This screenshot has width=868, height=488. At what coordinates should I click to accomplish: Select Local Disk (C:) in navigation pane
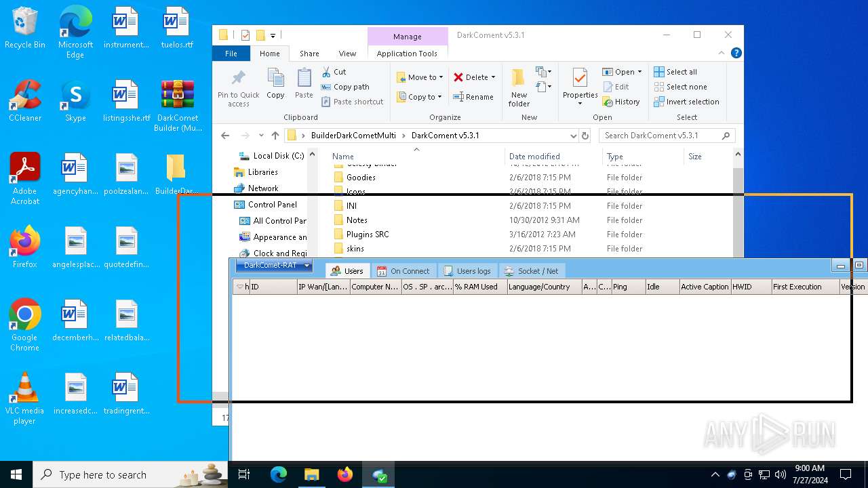pos(272,156)
